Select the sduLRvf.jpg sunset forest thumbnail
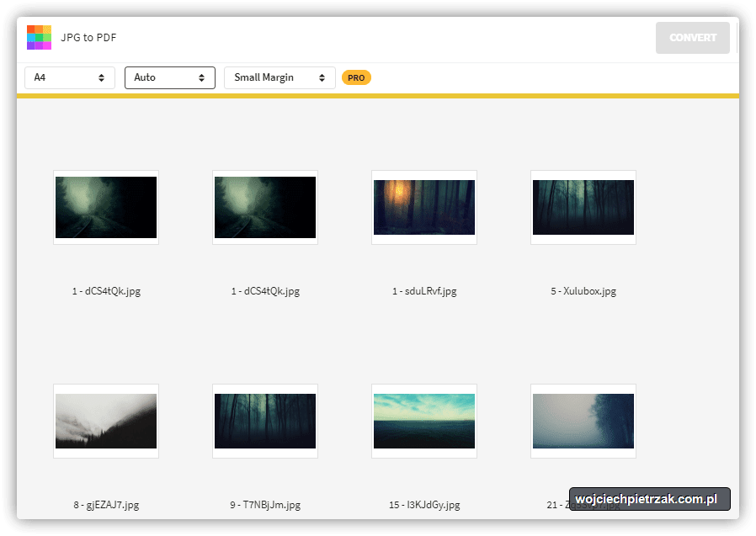Screen dimensions: 756x536 coord(424,208)
